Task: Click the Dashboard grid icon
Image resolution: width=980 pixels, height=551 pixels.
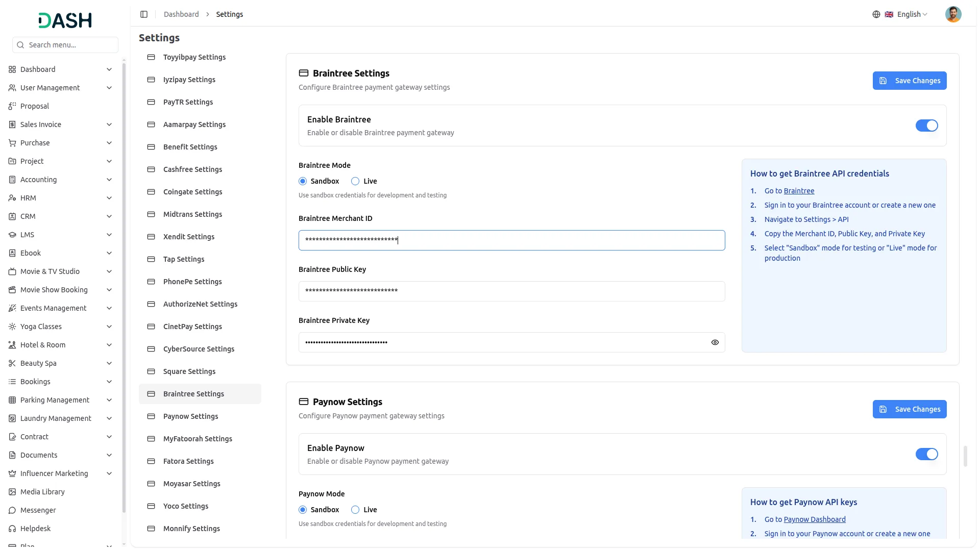Action: pos(12,69)
